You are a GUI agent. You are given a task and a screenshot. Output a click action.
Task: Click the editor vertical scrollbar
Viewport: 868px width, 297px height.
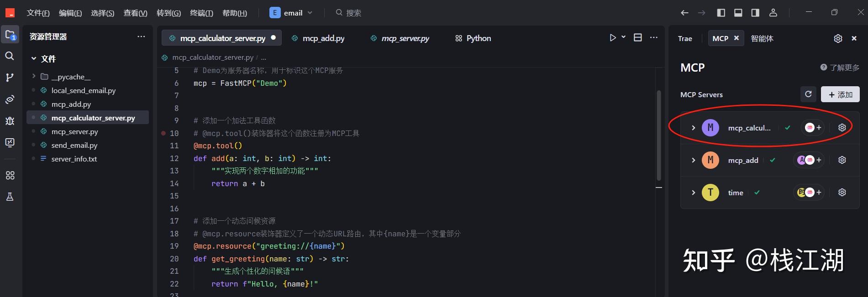pyautogui.click(x=659, y=135)
